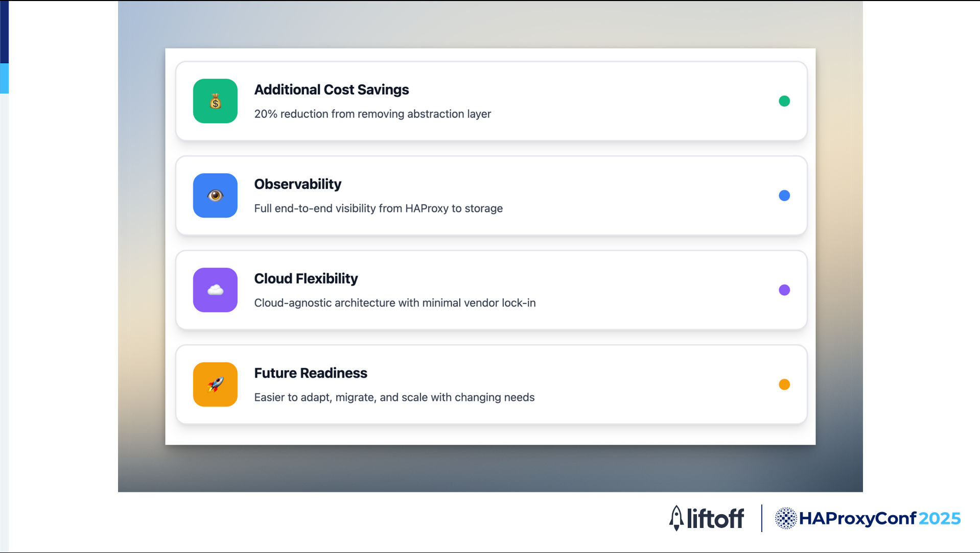Select the green status dot
The height and width of the screenshot is (553, 980).
(784, 101)
